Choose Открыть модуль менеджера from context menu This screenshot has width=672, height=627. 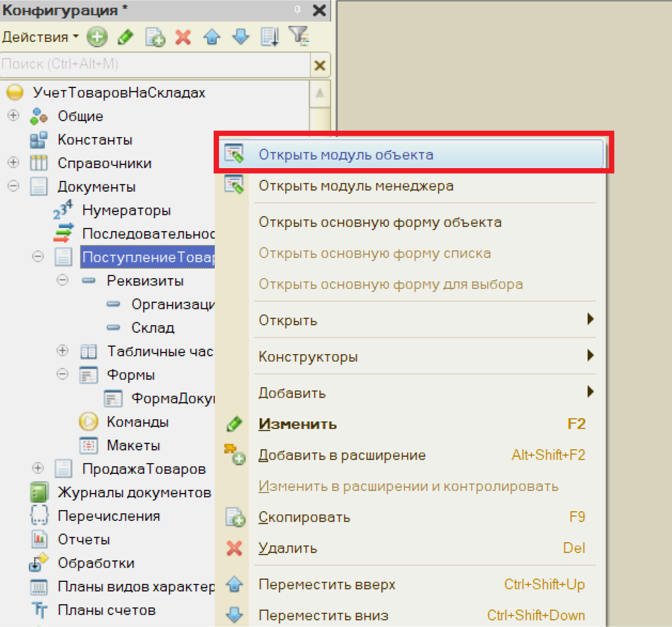[356, 186]
